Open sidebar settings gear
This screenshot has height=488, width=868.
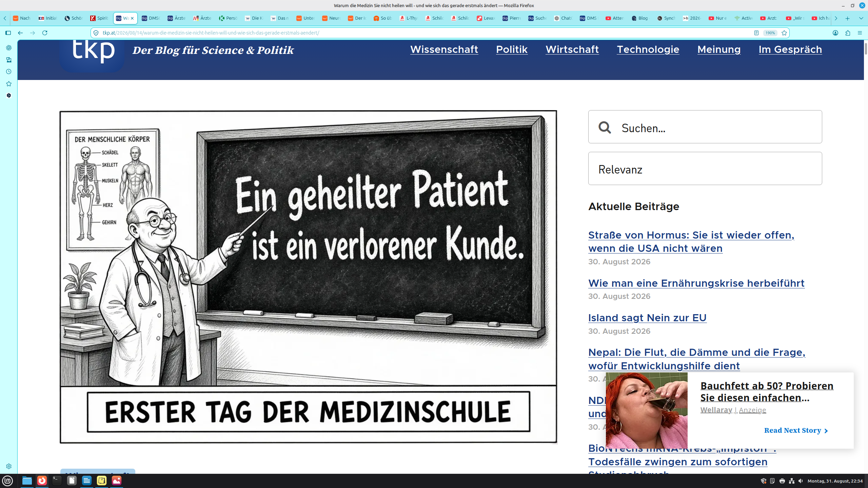tap(9, 466)
